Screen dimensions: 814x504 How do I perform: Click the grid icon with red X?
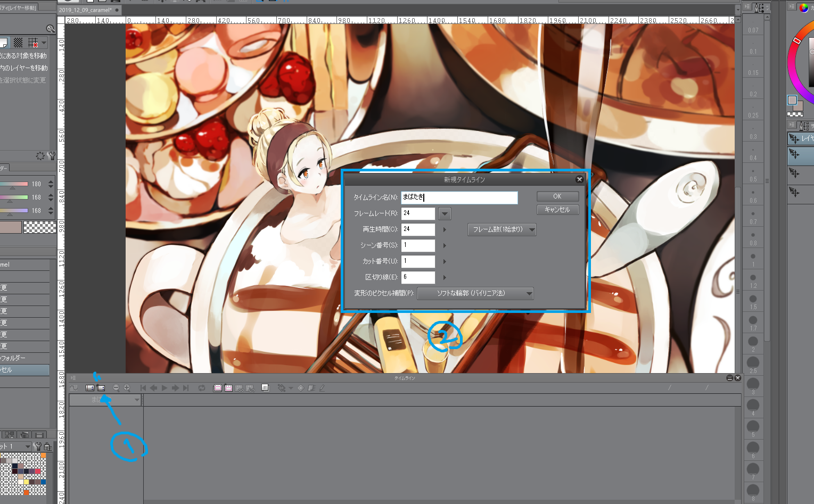(x=33, y=43)
